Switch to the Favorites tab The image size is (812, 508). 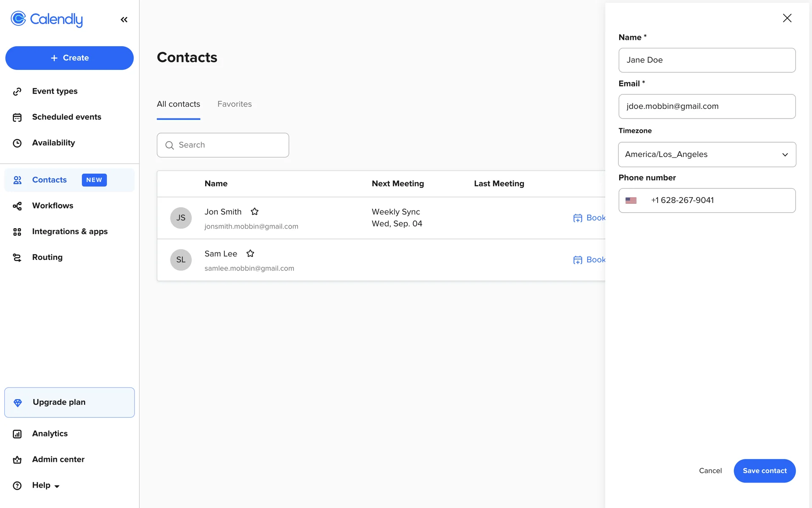234,104
